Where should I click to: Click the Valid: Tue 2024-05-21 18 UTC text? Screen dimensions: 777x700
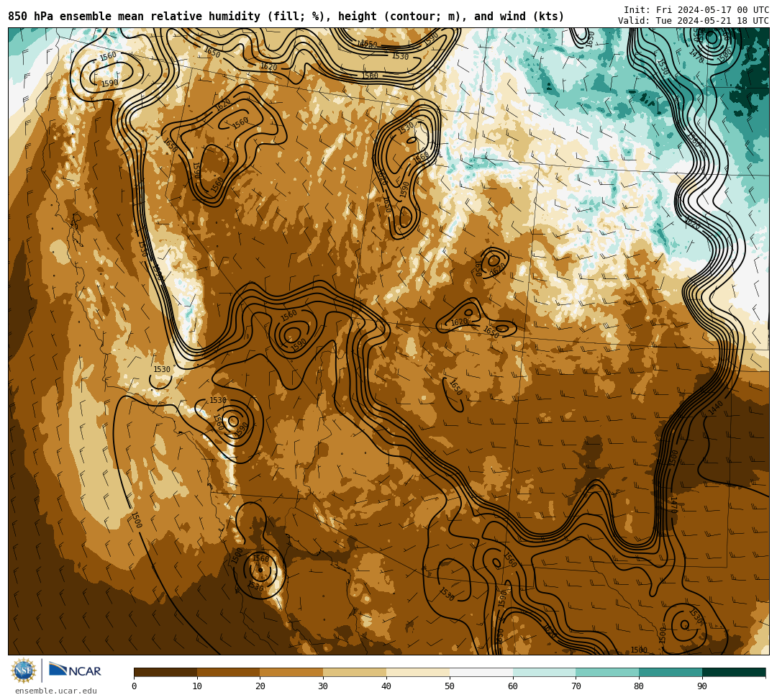point(694,20)
